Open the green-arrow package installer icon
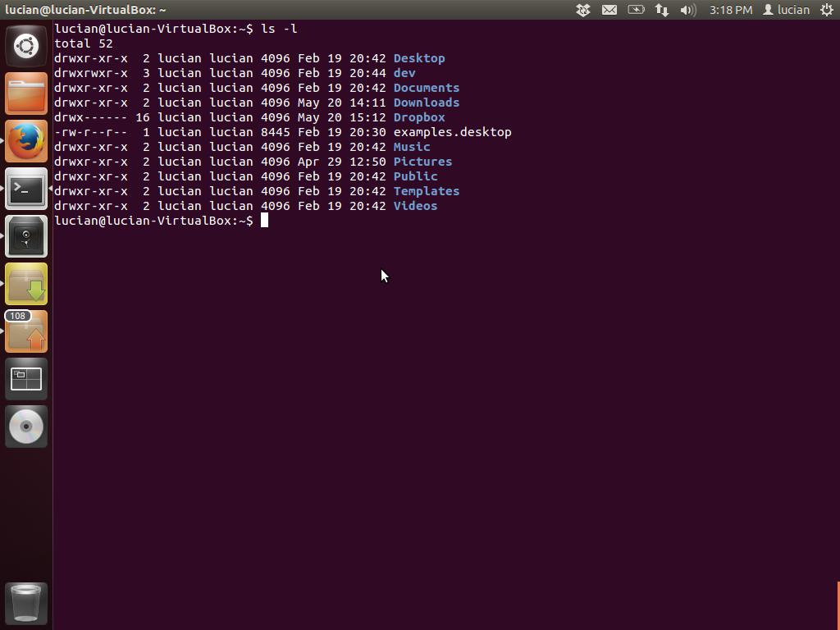Image resolution: width=840 pixels, height=630 pixels. [x=26, y=284]
